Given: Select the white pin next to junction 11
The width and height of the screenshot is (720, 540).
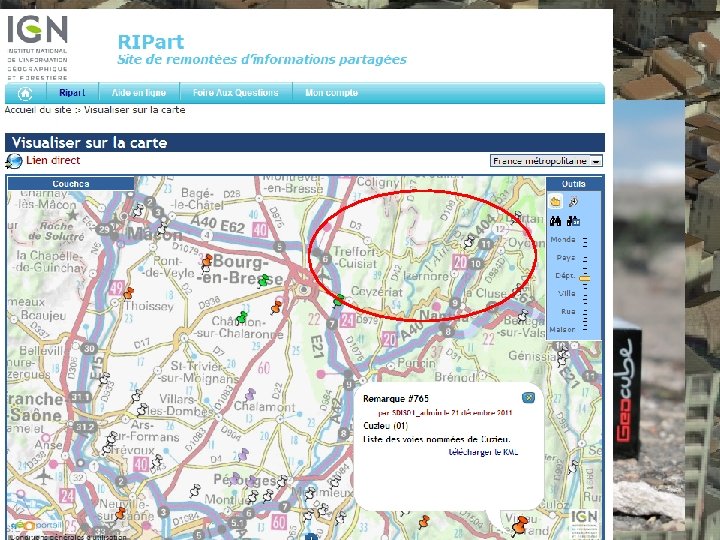Looking at the screenshot, I should pyautogui.click(x=469, y=241).
